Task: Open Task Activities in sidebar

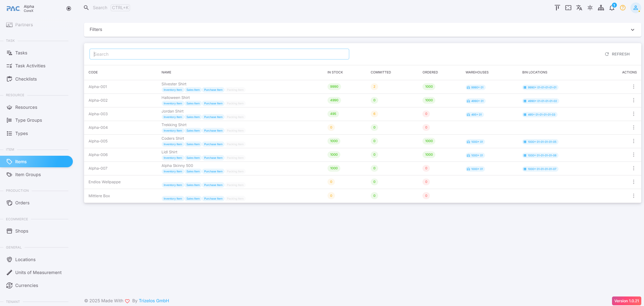Action: (x=30, y=66)
